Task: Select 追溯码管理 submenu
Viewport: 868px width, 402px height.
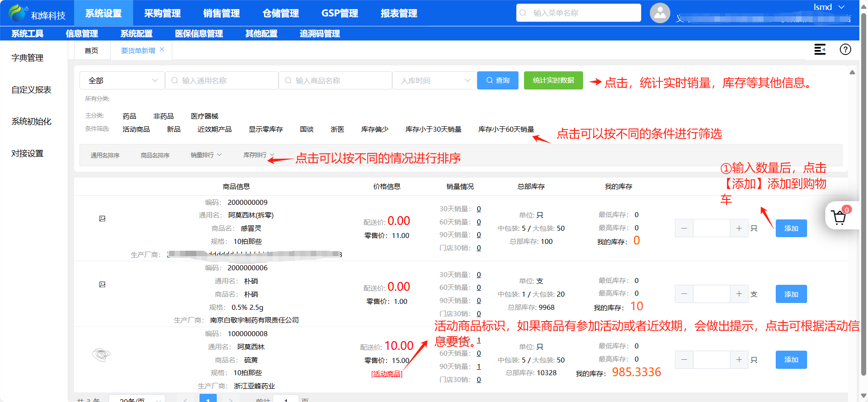Action: click(x=319, y=34)
